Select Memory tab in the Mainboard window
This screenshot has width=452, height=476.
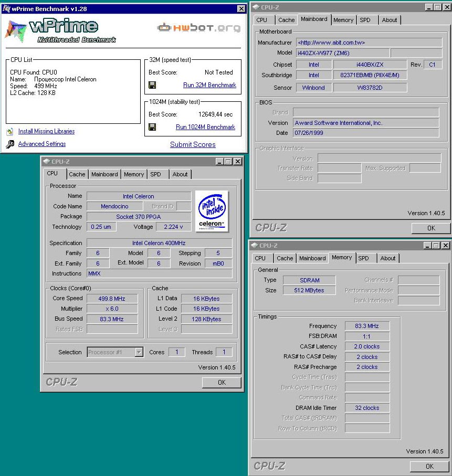(x=343, y=20)
